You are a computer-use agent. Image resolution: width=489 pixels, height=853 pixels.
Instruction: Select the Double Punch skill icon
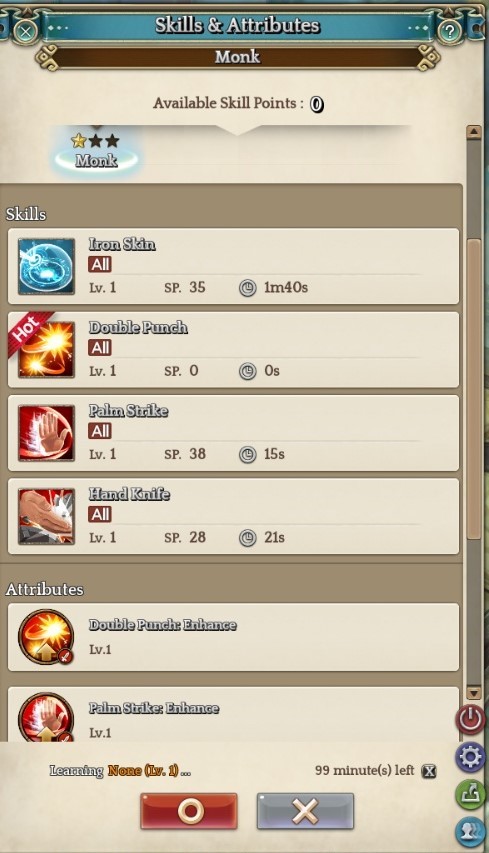pos(46,350)
